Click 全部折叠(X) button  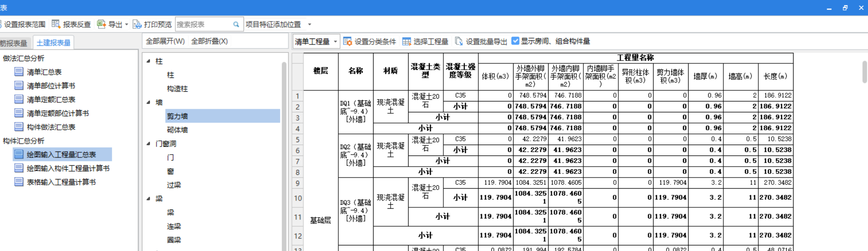(209, 41)
